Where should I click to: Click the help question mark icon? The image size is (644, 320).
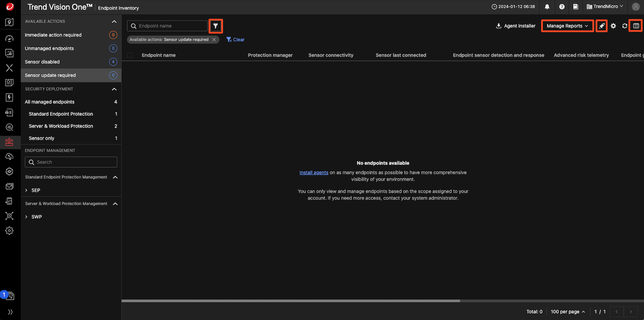[562, 7]
